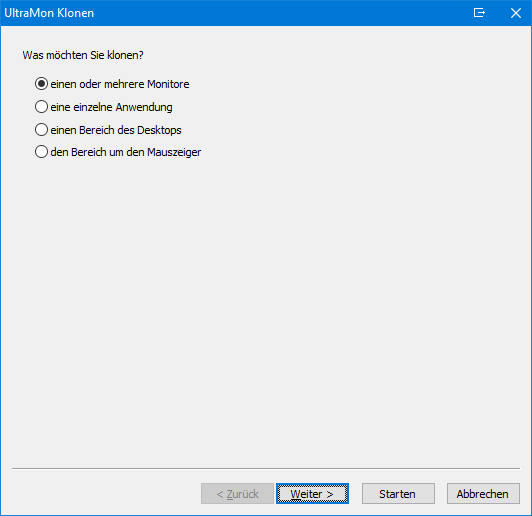532x516 pixels.
Task: Enable the einen Bereich des Desktops radio circle
Action: point(41,130)
